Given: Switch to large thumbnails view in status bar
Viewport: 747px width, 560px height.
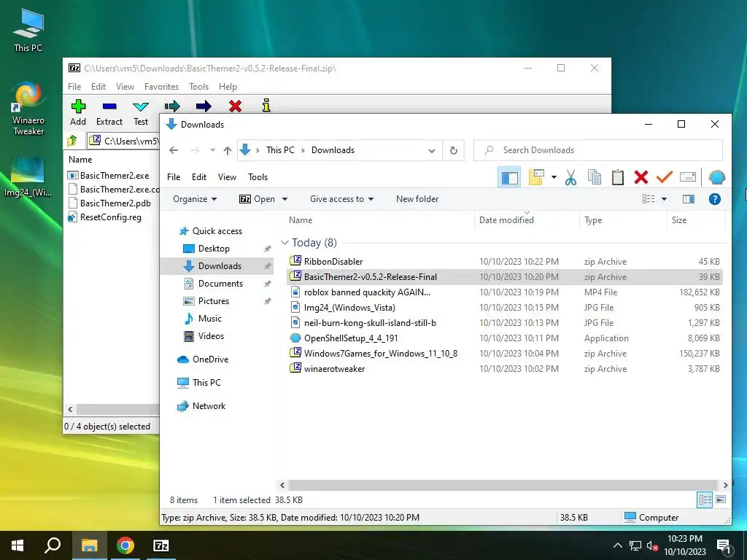Looking at the screenshot, I should click(x=721, y=499).
